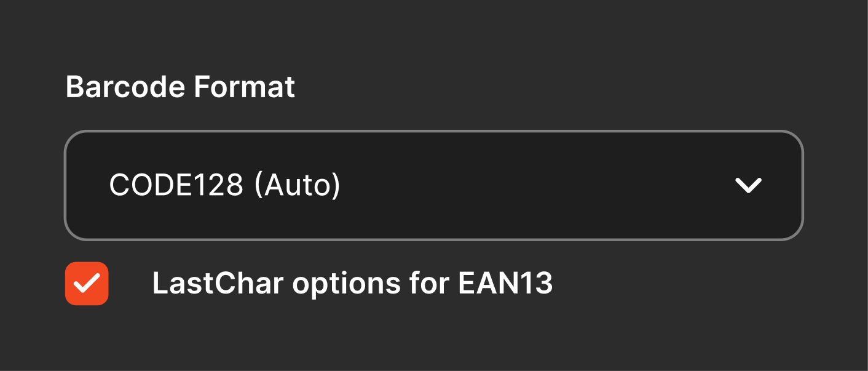The image size is (868, 371).
Task: Show barcode format choices using the arrow
Action: coord(748,185)
